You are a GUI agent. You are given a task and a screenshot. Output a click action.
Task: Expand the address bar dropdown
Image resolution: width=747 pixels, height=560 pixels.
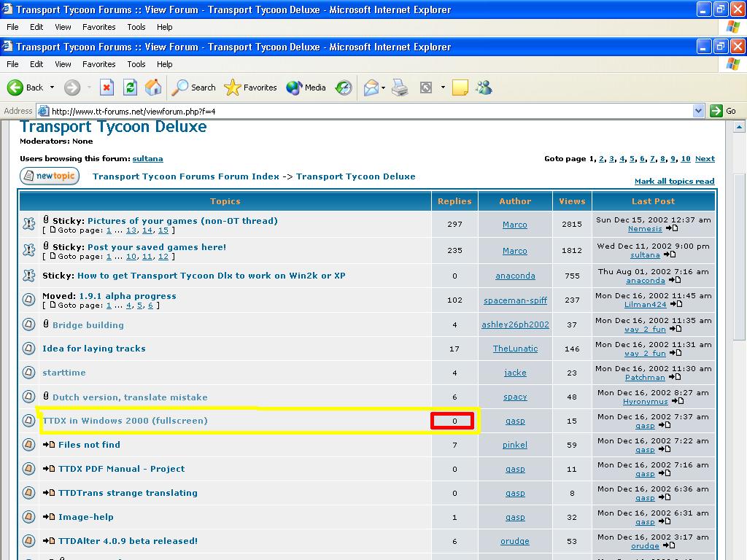point(698,111)
